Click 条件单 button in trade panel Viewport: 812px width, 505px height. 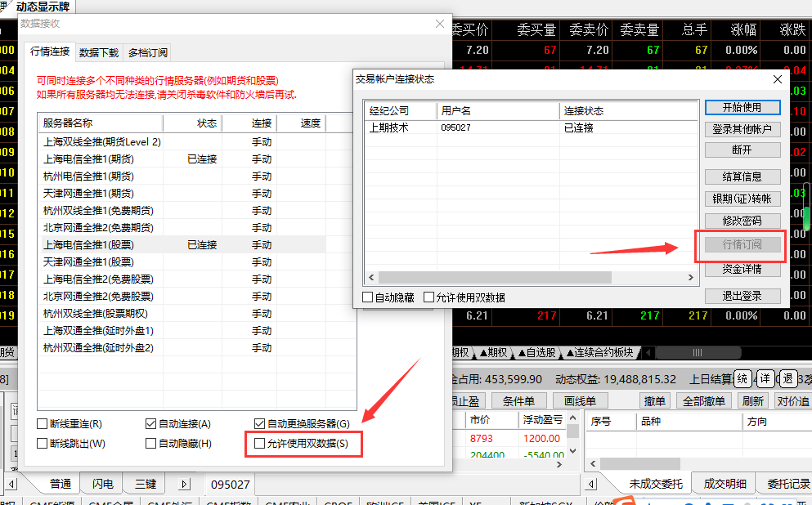pos(518,401)
